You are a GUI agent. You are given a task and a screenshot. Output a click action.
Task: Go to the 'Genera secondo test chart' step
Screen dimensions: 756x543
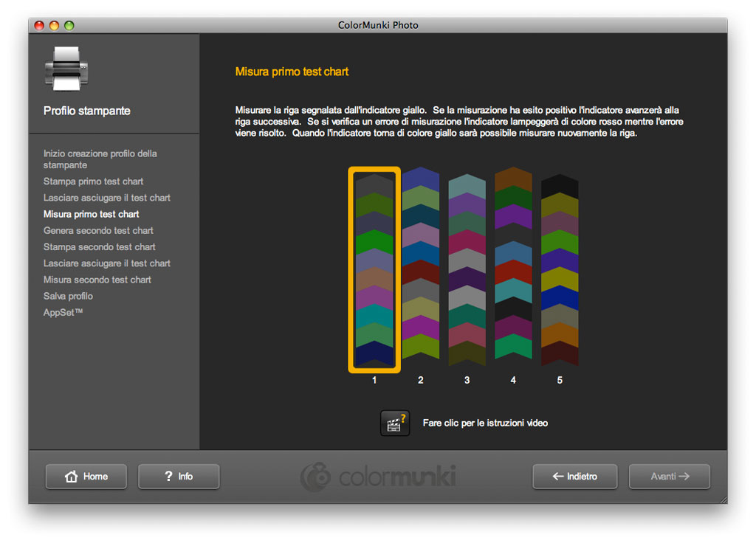click(x=98, y=231)
